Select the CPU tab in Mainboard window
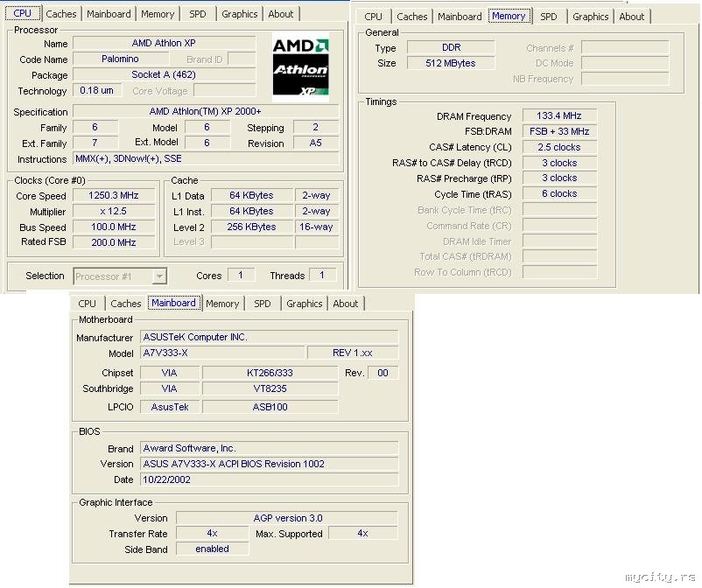The width and height of the screenshot is (702, 588). [x=87, y=304]
